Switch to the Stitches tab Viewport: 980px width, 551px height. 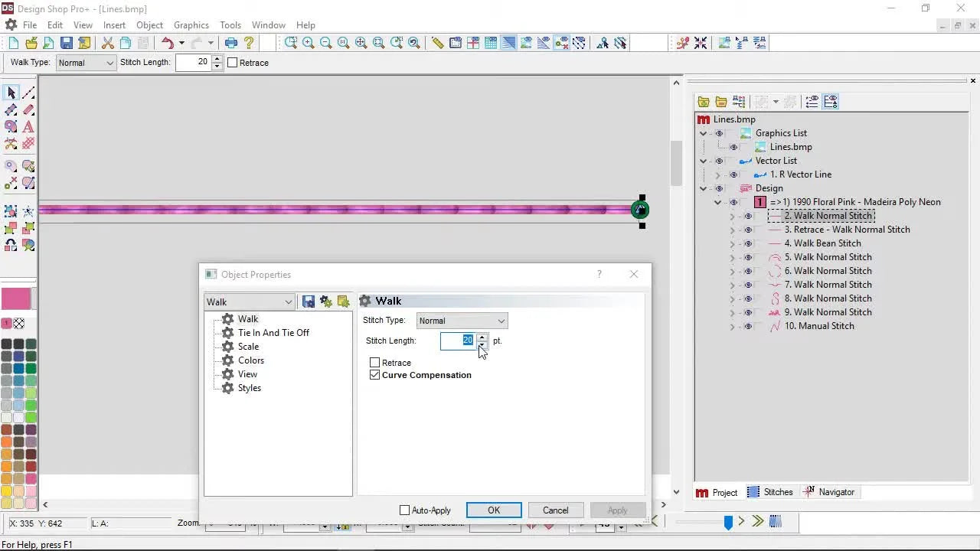770,492
